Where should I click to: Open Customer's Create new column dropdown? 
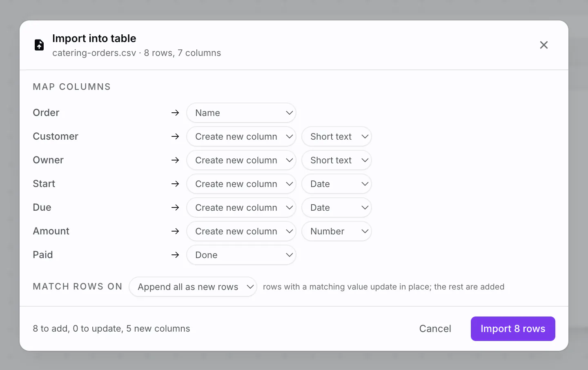(241, 136)
